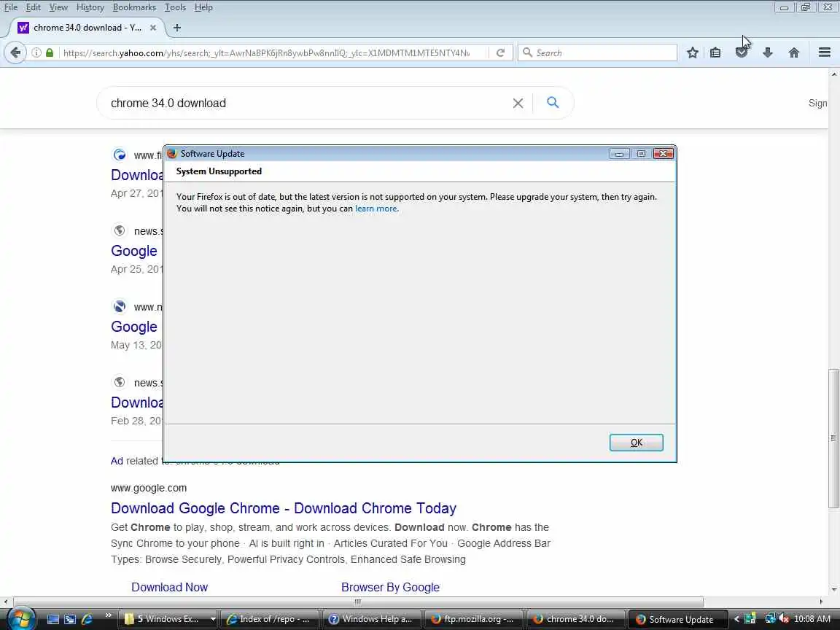Image resolution: width=840 pixels, height=630 pixels.
Task: Reload the page with the refresh icon
Action: pos(500,52)
